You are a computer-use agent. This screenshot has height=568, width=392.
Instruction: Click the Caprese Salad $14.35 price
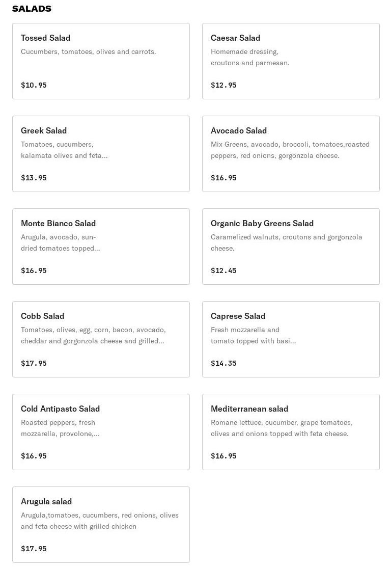click(223, 363)
